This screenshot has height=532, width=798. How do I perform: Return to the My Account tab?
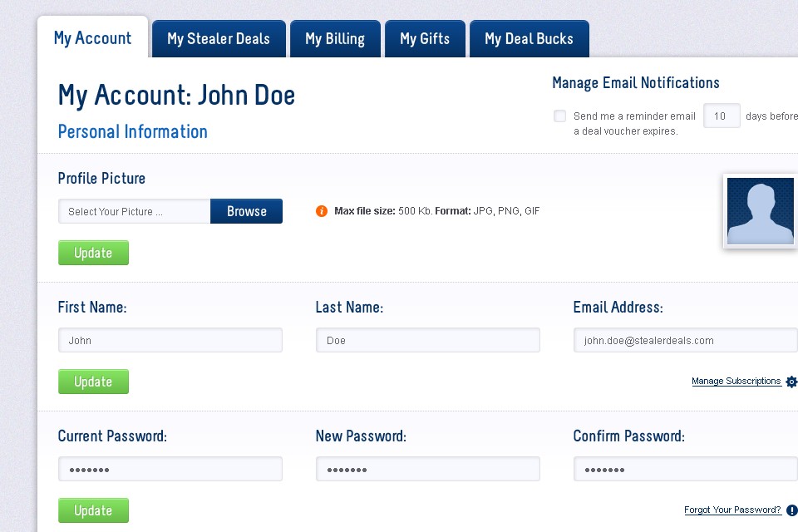click(x=92, y=37)
